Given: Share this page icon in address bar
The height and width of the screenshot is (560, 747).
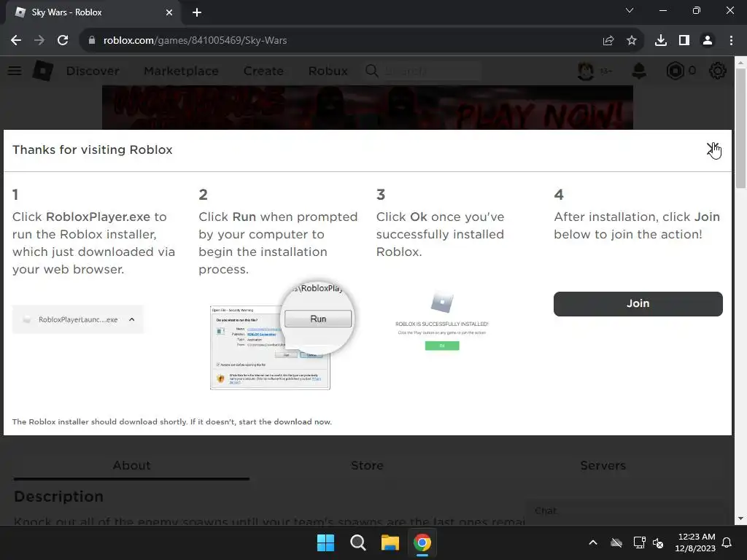Looking at the screenshot, I should pyautogui.click(x=608, y=41).
